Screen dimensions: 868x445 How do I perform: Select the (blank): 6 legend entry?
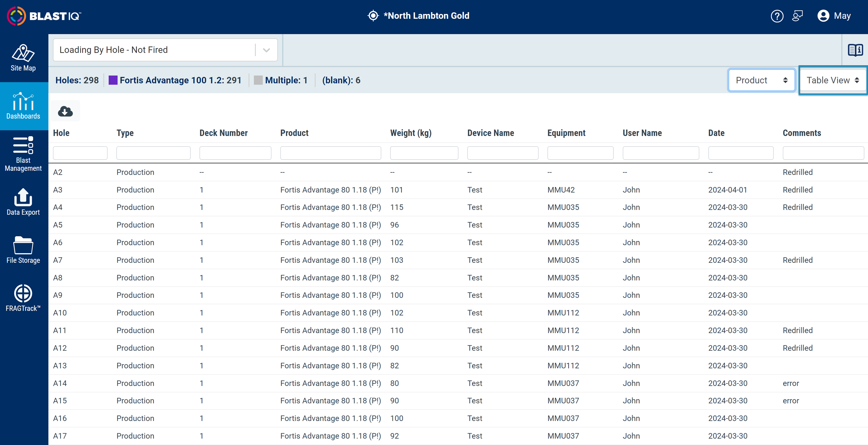point(341,80)
